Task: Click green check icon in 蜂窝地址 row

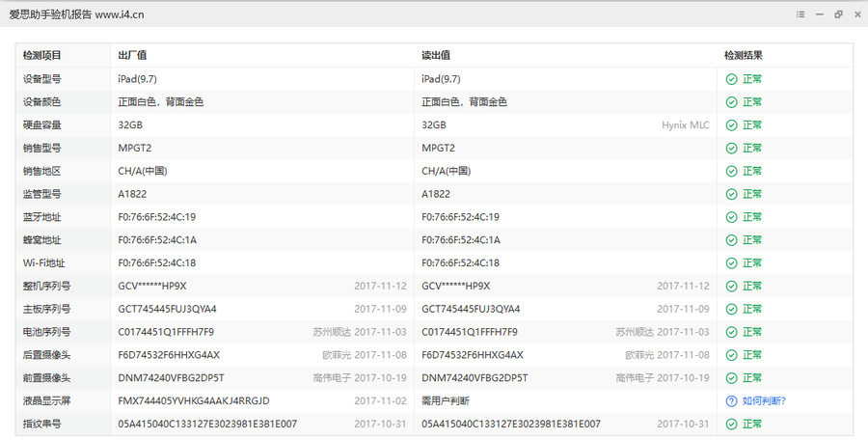Action: click(x=731, y=240)
